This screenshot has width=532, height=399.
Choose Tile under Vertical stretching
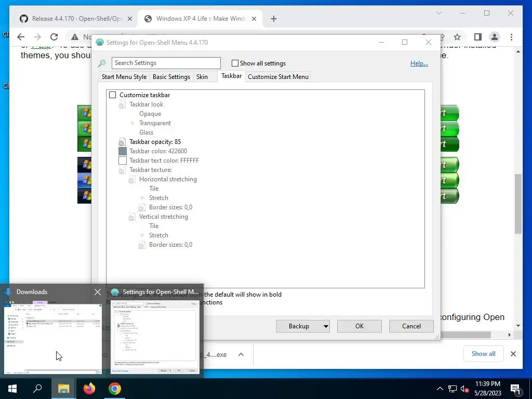click(154, 226)
